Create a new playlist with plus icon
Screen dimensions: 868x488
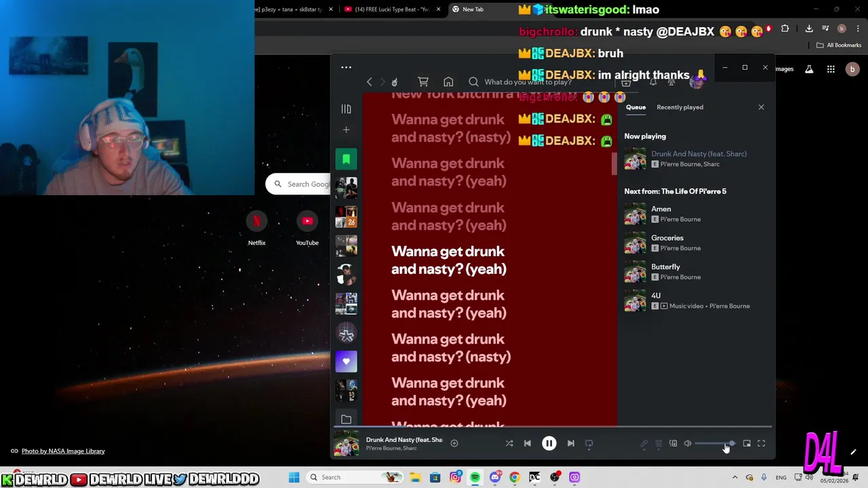coord(346,129)
